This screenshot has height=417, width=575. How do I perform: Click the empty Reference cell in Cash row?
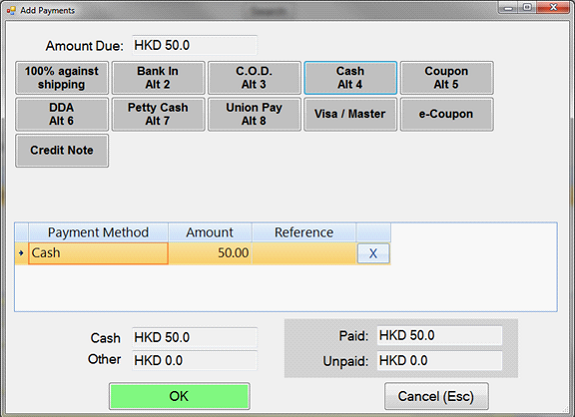point(304,253)
